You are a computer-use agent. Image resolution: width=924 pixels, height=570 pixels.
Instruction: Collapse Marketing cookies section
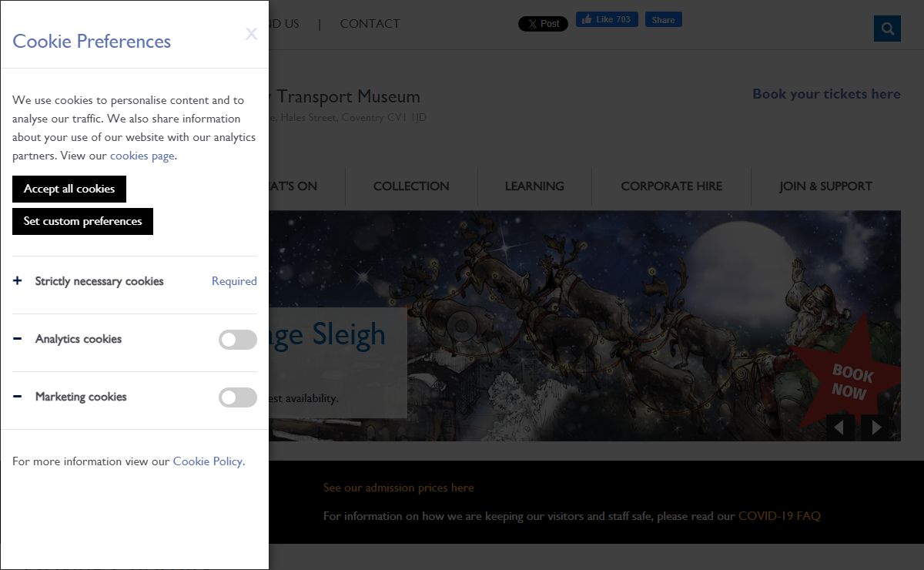(x=18, y=397)
